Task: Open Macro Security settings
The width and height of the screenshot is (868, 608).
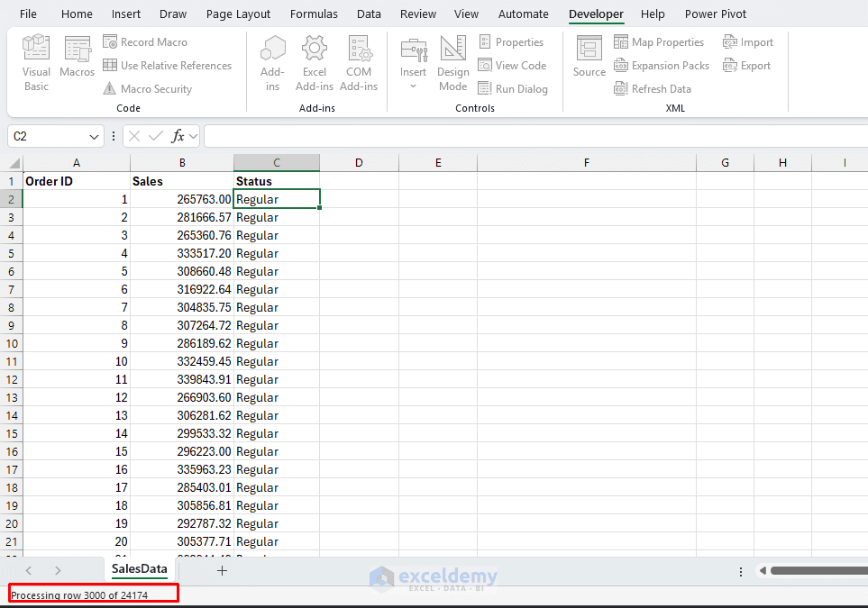Action: pyautogui.click(x=147, y=88)
